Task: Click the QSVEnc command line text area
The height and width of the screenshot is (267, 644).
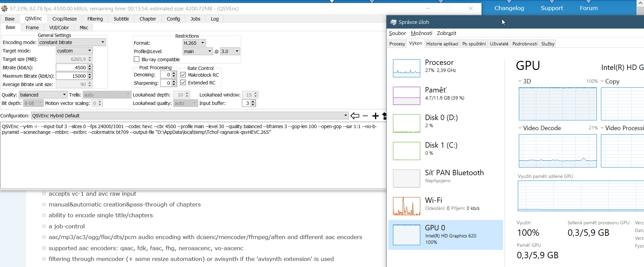Action: (x=193, y=155)
